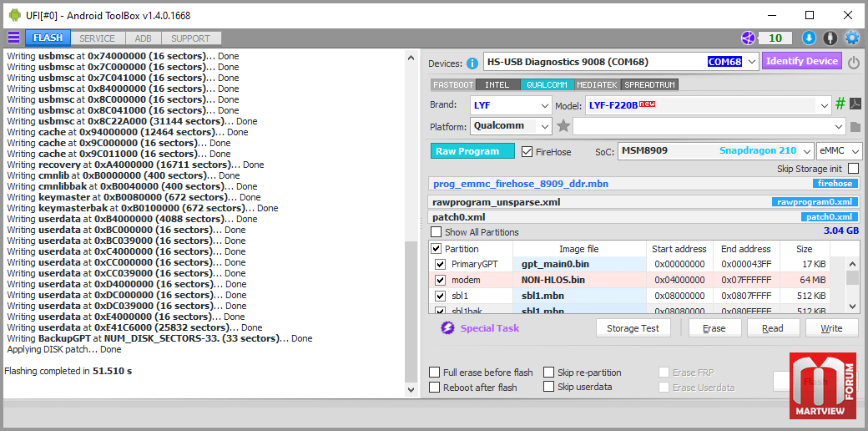
Task: Open the eMMC storage type dropdown
Action: point(855,150)
